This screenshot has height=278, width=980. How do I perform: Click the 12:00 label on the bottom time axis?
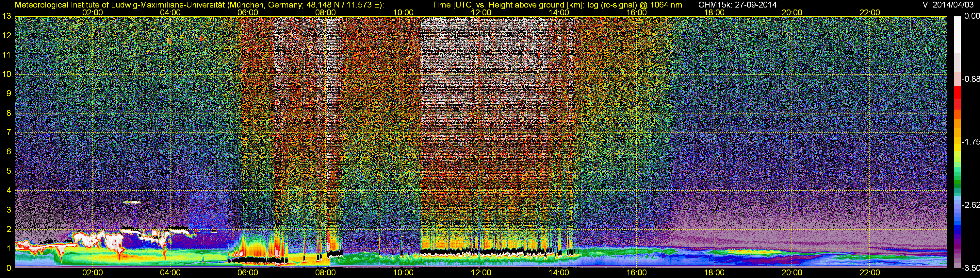[481, 273]
